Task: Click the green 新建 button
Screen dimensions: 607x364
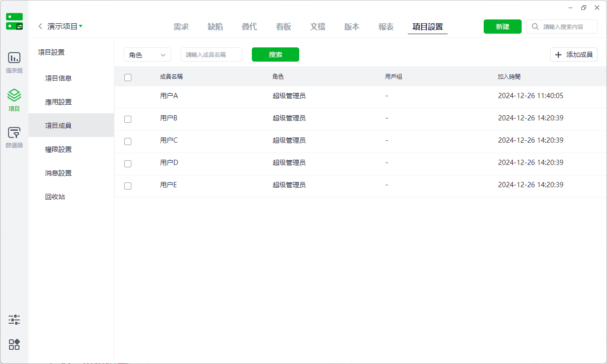Action: [503, 27]
